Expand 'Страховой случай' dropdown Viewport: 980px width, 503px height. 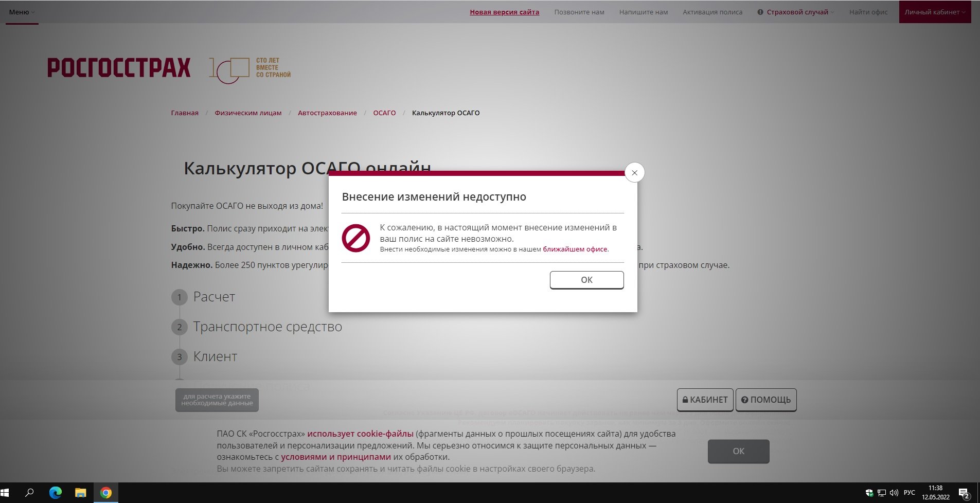[800, 12]
